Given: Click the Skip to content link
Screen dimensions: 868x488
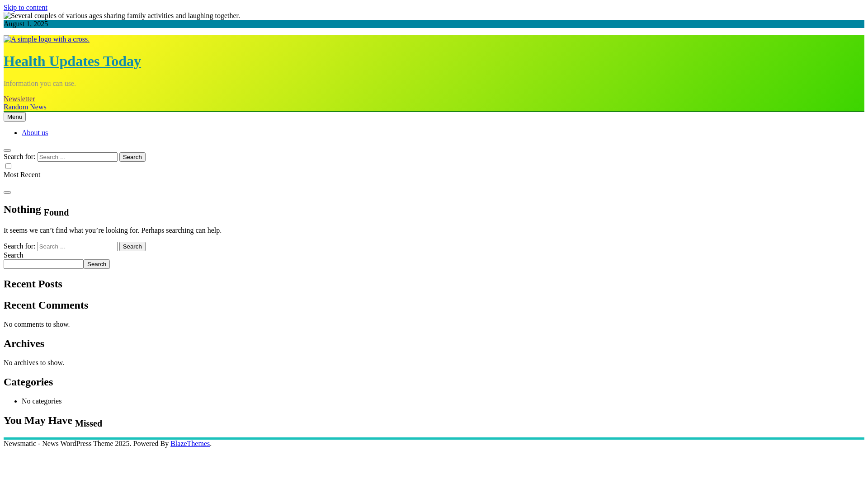Looking at the screenshot, I should click(25, 7).
